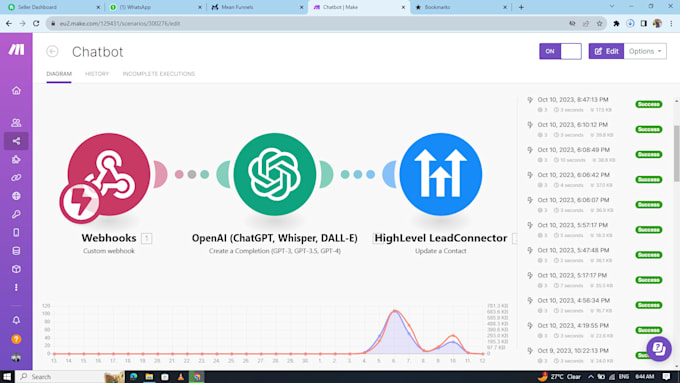The image size is (680, 383).
Task: Select the OpenAI ChatGPT module circle
Action: [x=275, y=174]
